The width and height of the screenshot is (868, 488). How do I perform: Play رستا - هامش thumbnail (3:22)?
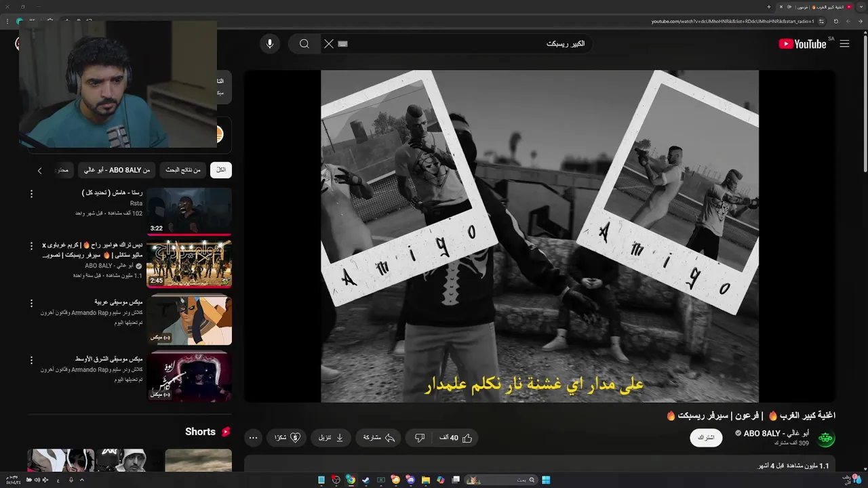(x=189, y=211)
